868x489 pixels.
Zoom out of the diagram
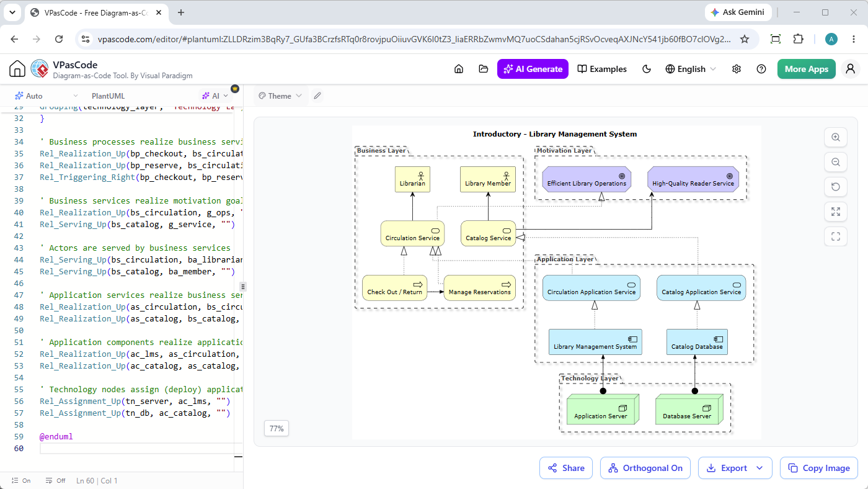pyautogui.click(x=836, y=162)
